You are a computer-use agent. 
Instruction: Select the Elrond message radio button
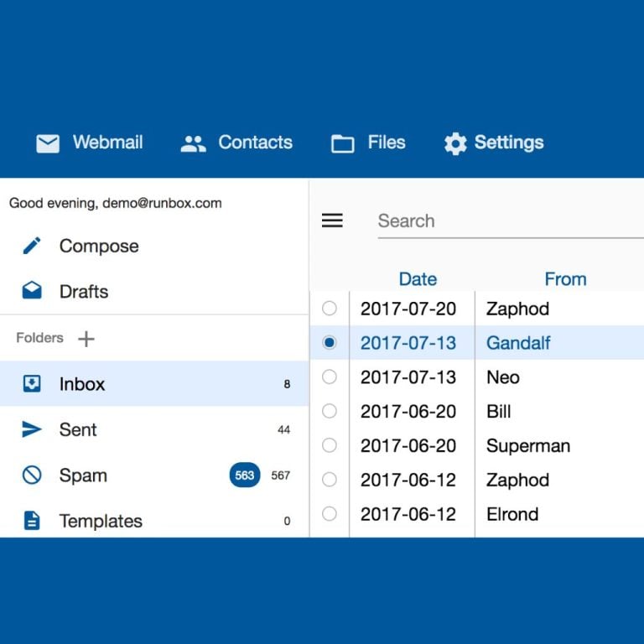pos(330,513)
